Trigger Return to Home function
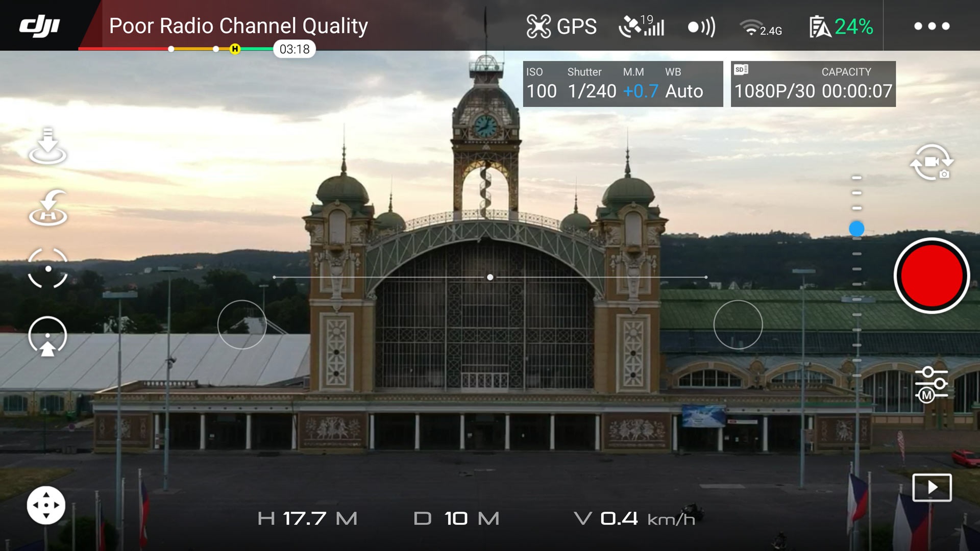This screenshot has width=980, height=551. click(x=48, y=208)
